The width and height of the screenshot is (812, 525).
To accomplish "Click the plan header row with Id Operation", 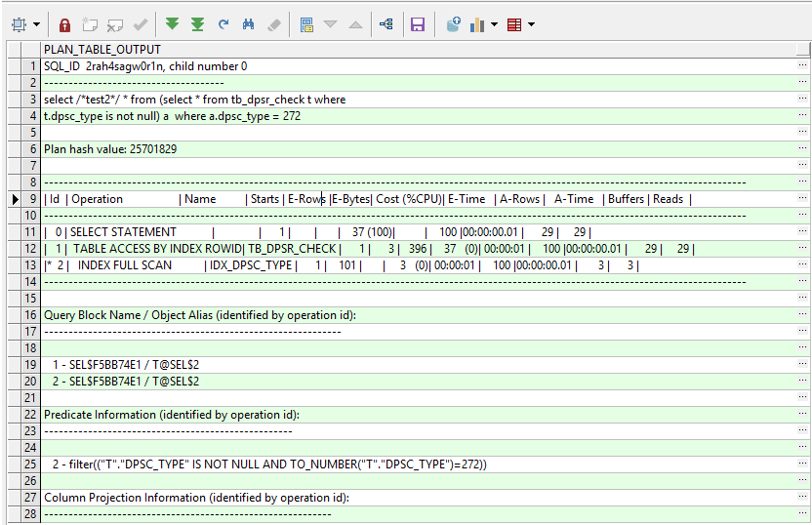I will pyautogui.click(x=419, y=199).
